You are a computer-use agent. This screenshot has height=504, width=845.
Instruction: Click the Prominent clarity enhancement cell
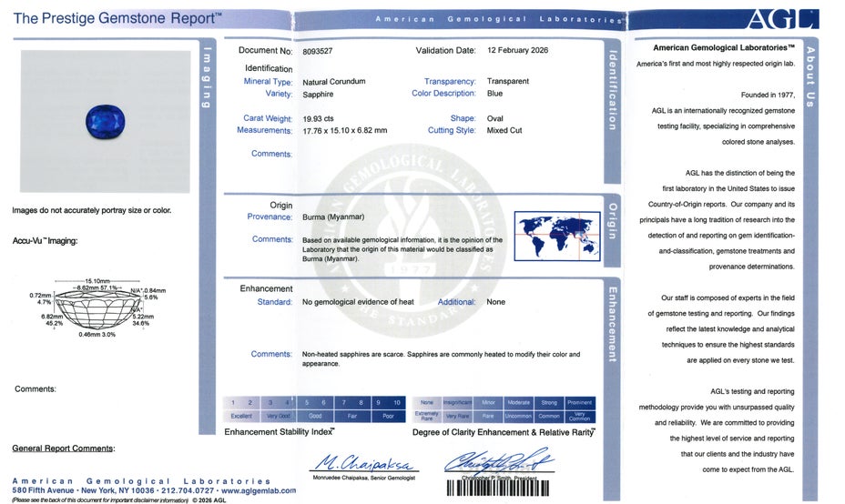580,403
